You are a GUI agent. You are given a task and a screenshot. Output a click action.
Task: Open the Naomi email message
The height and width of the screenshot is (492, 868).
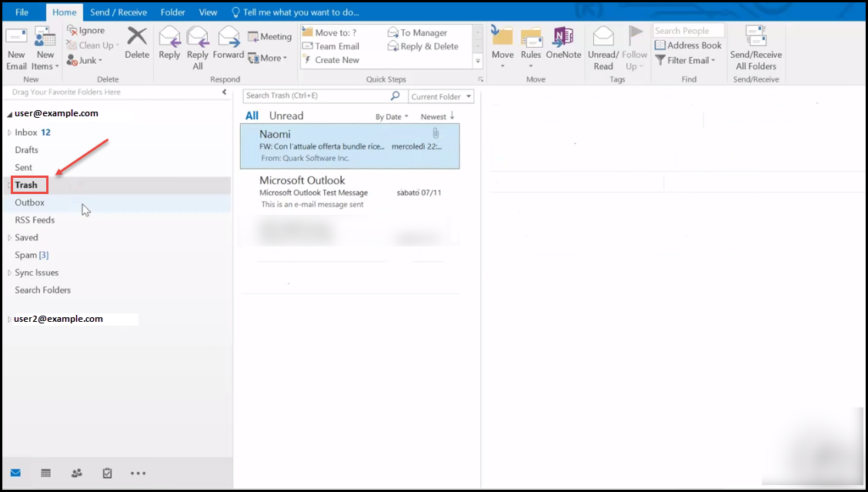[x=350, y=146]
